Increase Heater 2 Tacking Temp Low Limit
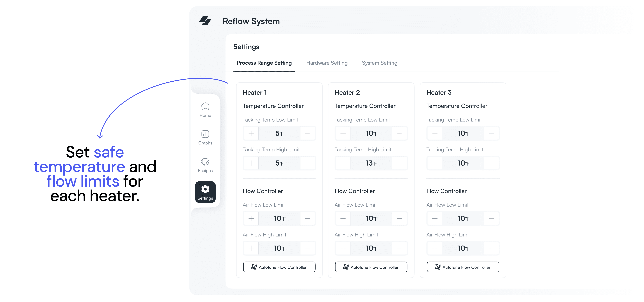 tap(343, 133)
